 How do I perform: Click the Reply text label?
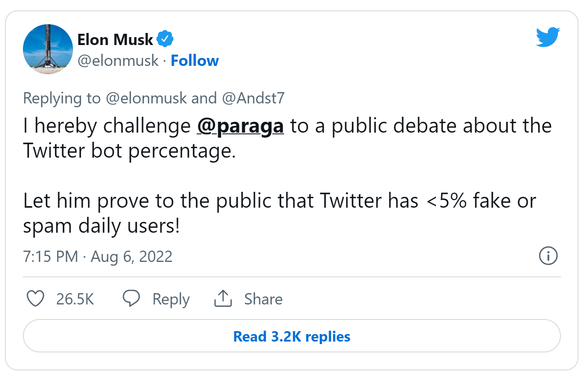point(171,299)
